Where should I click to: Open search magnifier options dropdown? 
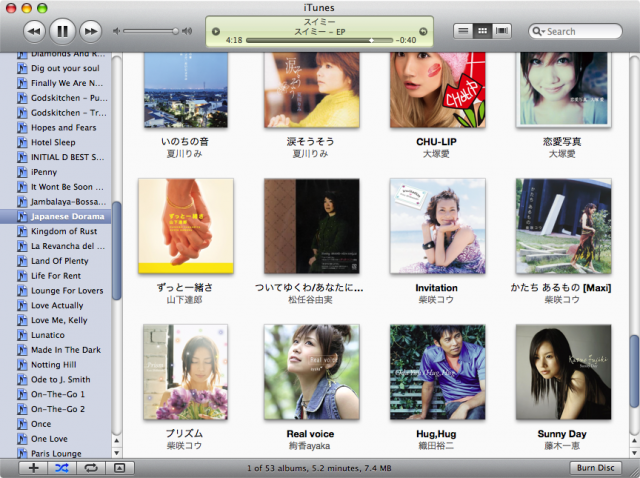[539, 31]
